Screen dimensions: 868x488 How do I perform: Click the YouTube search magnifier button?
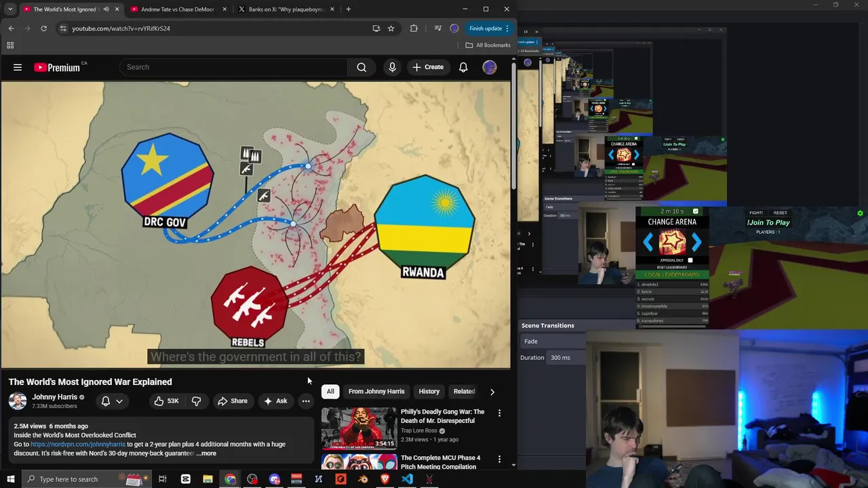(361, 67)
